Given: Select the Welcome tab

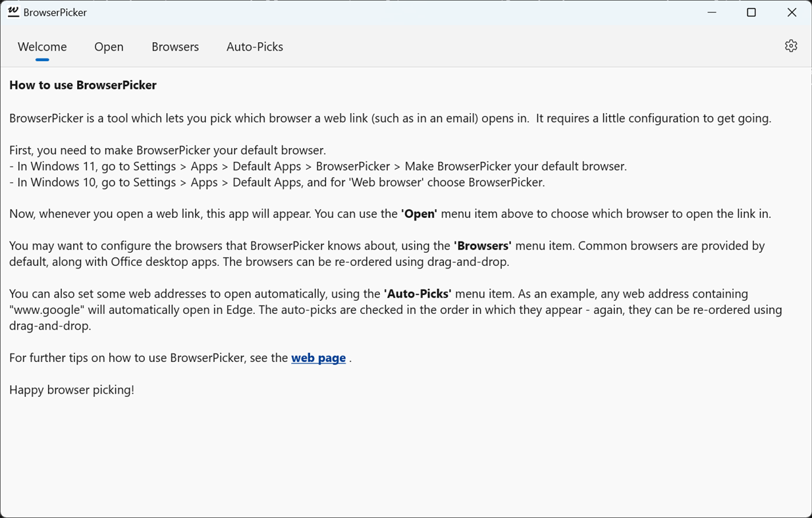Looking at the screenshot, I should 42,47.
